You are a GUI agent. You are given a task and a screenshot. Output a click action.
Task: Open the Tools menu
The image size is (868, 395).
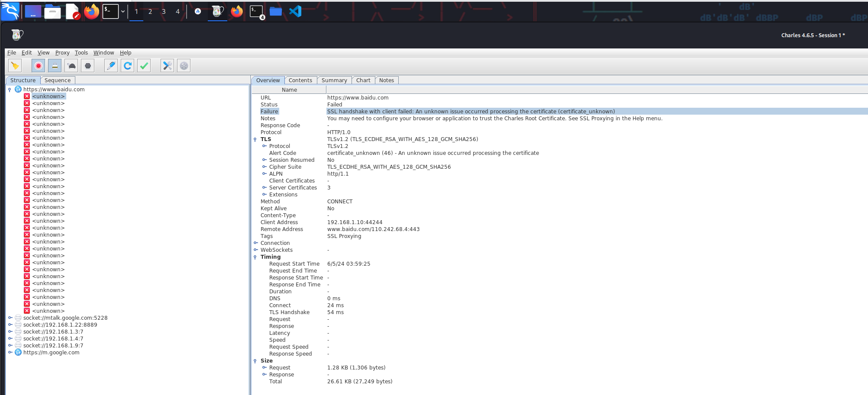[81, 53]
